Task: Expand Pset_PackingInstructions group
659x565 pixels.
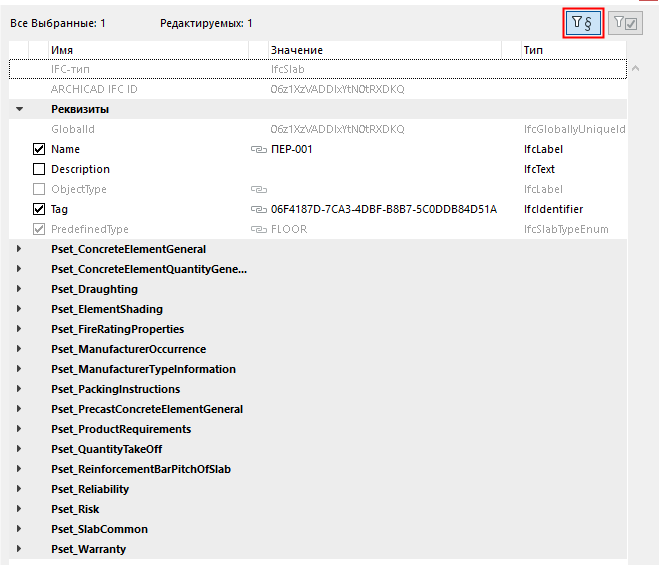Action: [x=19, y=389]
